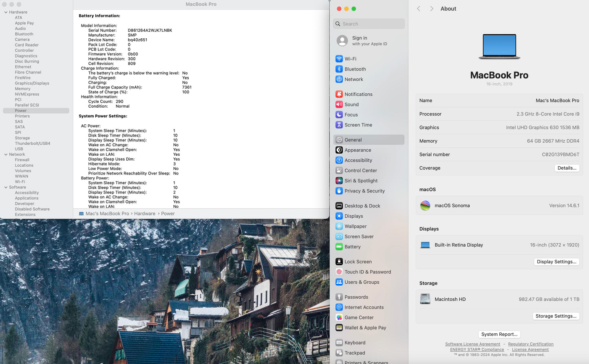Screen dimensions: 589x364
Task: Click the Wi-Fi icon in Settings sidebar
Action: (339, 59)
